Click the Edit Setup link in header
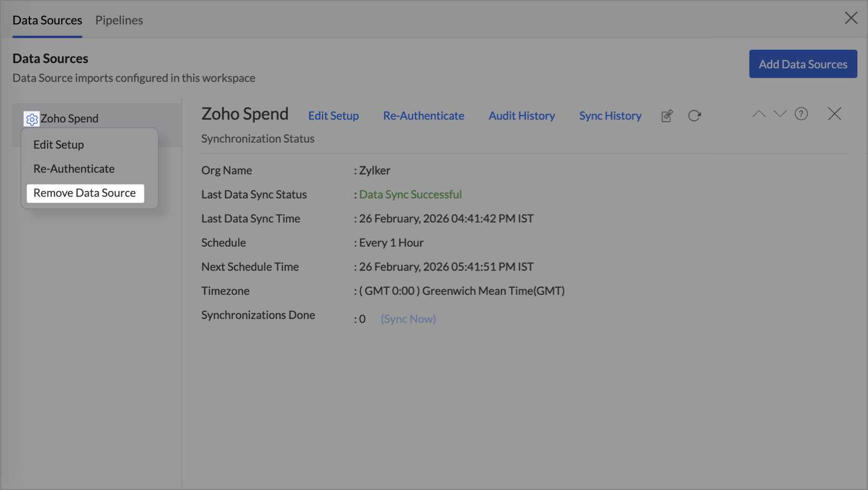This screenshot has width=868, height=490. click(x=333, y=116)
